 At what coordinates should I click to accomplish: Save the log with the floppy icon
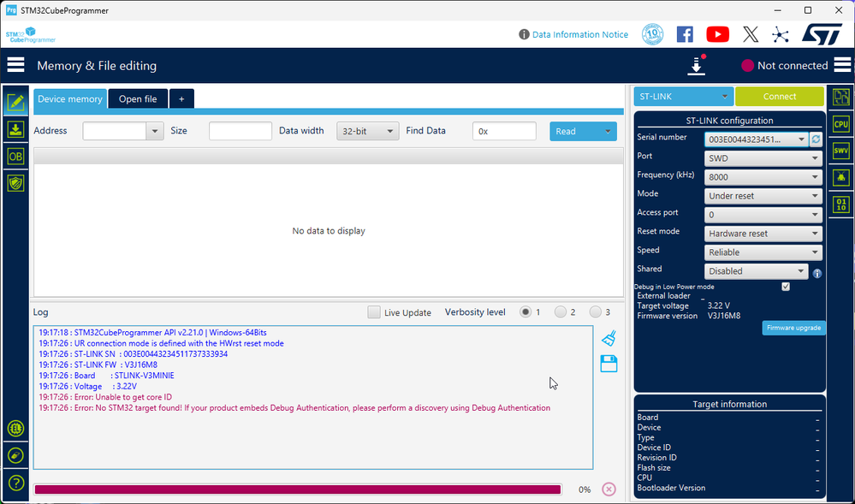click(609, 364)
